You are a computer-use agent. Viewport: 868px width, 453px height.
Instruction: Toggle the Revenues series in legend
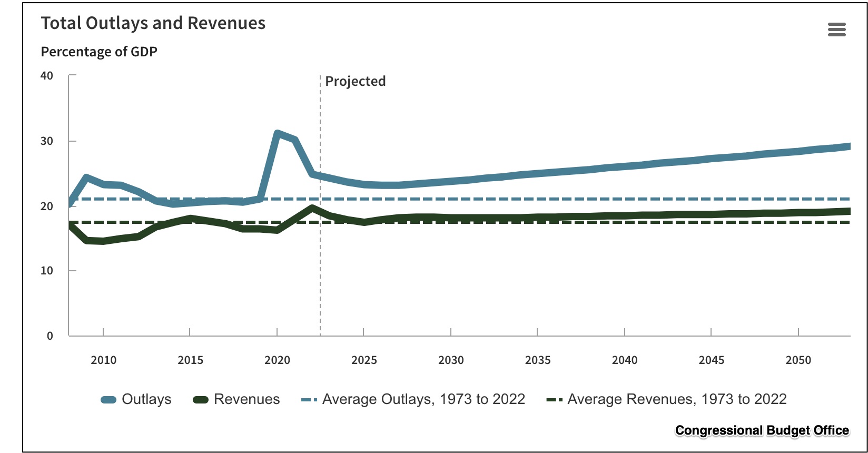[x=236, y=399]
